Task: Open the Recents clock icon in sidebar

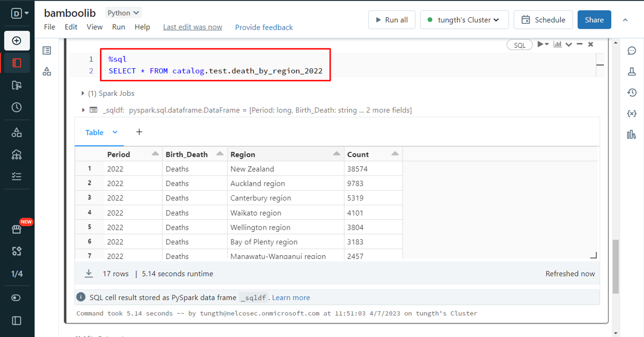Action: (17, 107)
